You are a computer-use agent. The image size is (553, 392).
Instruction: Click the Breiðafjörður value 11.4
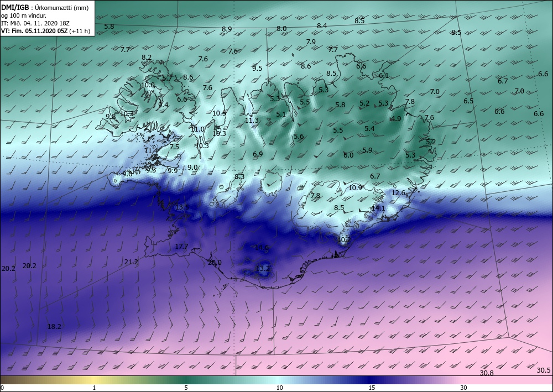[152, 151]
